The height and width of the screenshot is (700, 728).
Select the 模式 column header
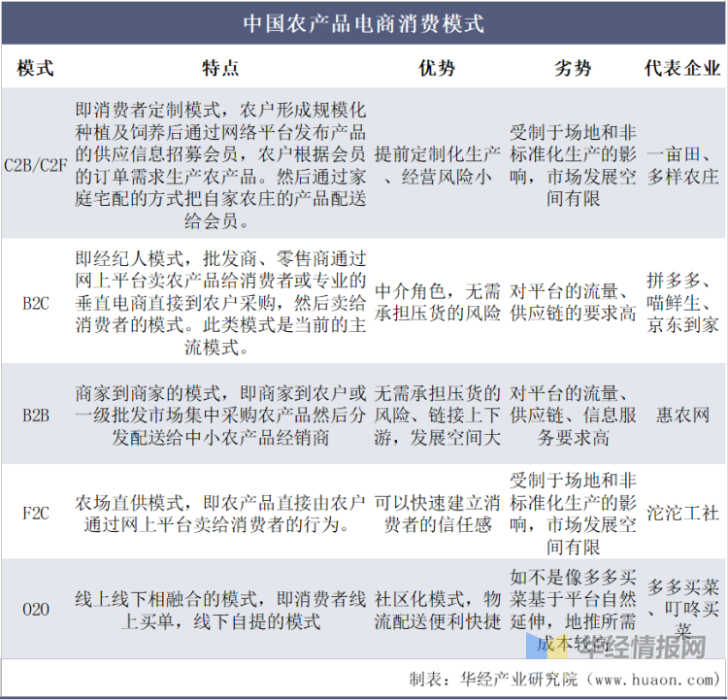pyautogui.click(x=35, y=68)
